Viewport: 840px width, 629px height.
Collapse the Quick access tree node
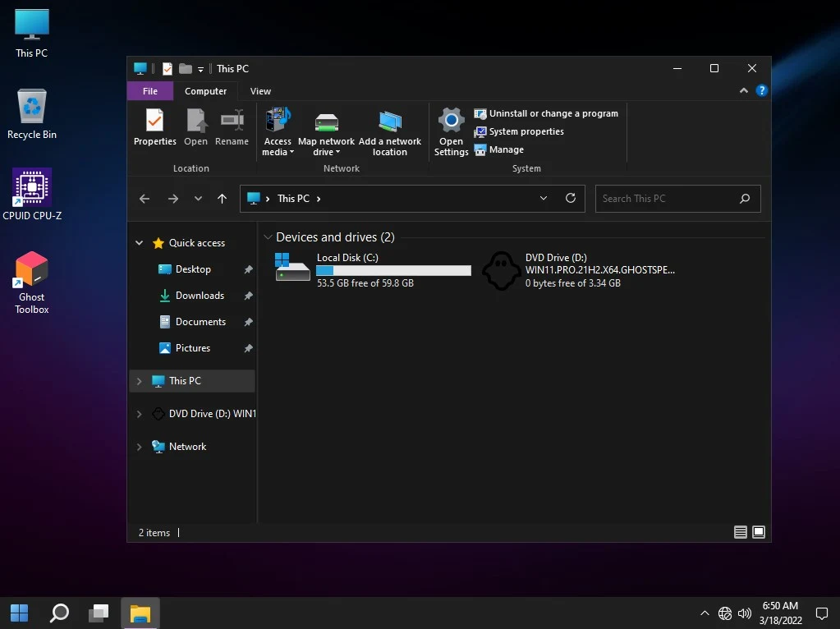coord(140,243)
